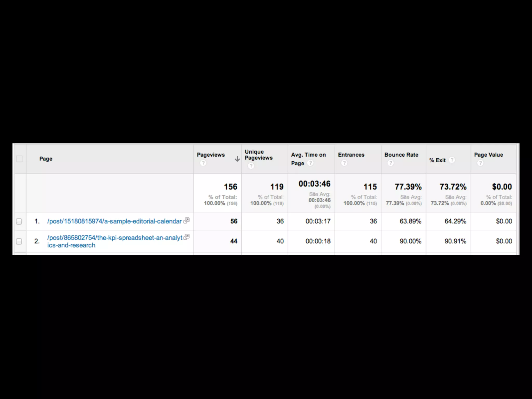Image resolution: width=532 pixels, height=399 pixels.
Task: Open the-kpi-spreadsheet page in new window icon
Action: pyautogui.click(x=187, y=237)
